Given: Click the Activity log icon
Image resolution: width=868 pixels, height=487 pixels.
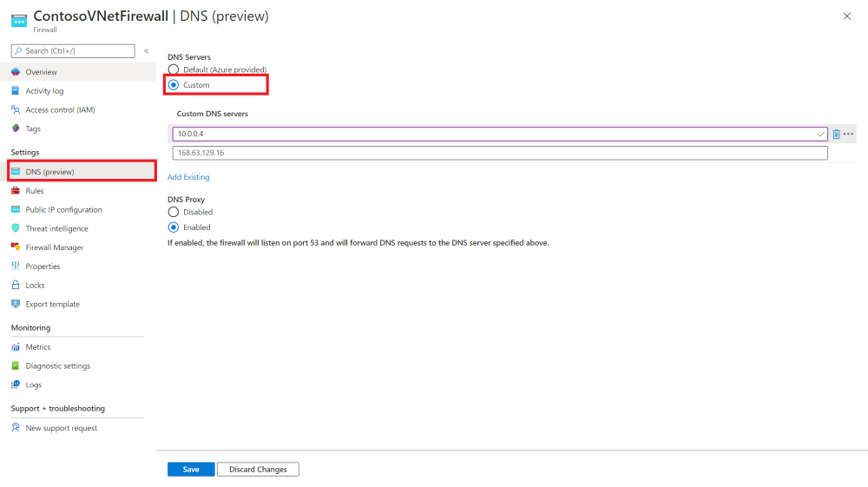Looking at the screenshot, I should pyautogui.click(x=16, y=91).
